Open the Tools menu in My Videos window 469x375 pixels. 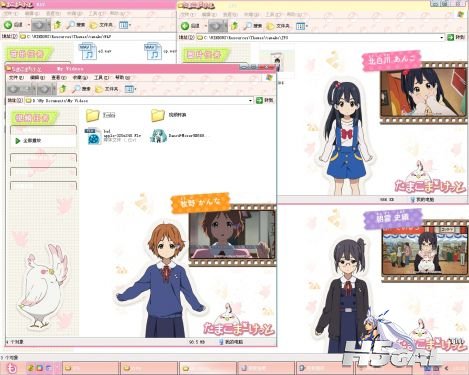point(101,78)
